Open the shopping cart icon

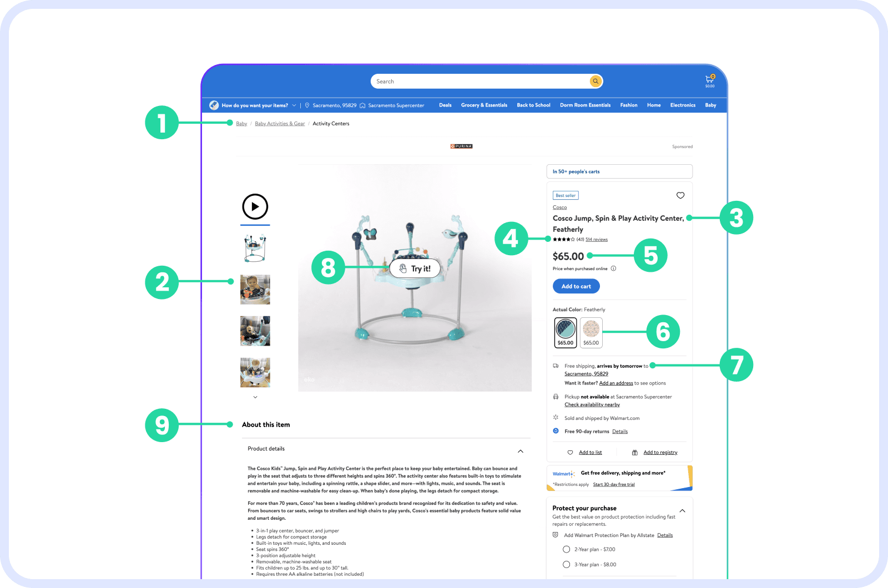click(x=709, y=79)
